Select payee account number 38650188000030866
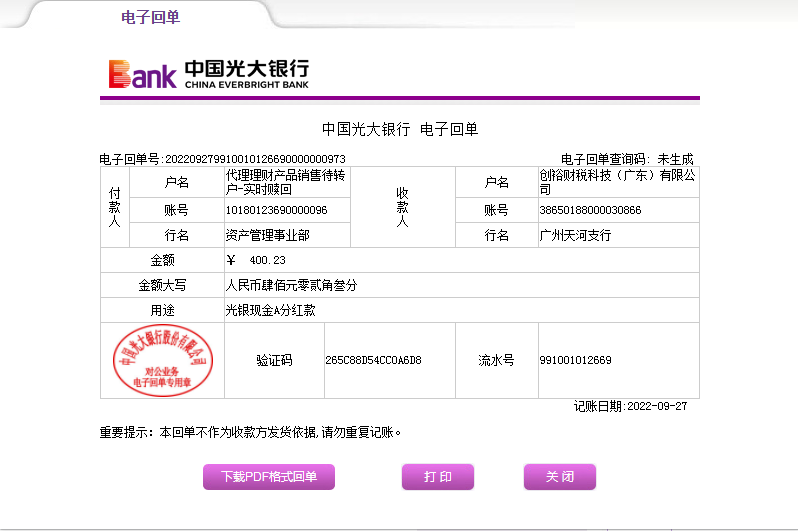 pyautogui.click(x=590, y=210)
